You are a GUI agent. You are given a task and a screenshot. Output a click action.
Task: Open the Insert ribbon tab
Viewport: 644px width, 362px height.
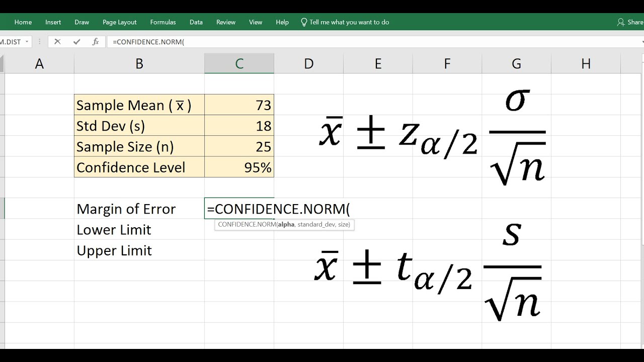53,22
